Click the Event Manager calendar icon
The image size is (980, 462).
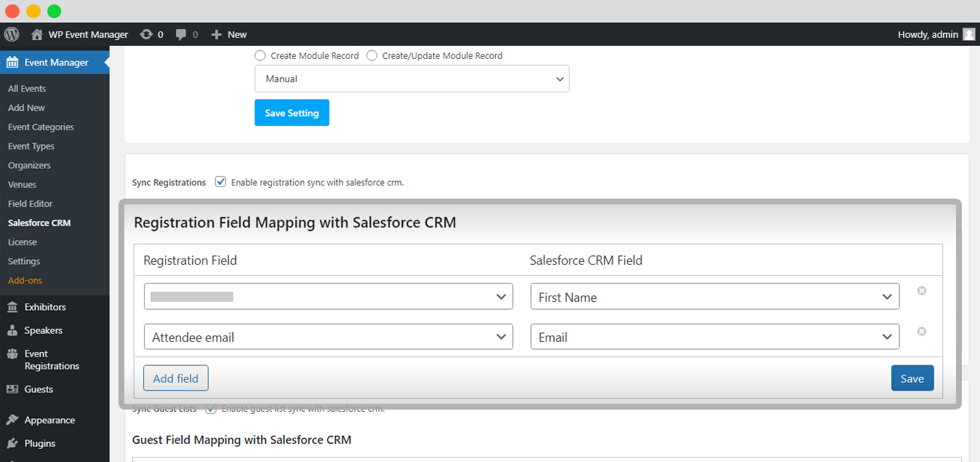12,63
